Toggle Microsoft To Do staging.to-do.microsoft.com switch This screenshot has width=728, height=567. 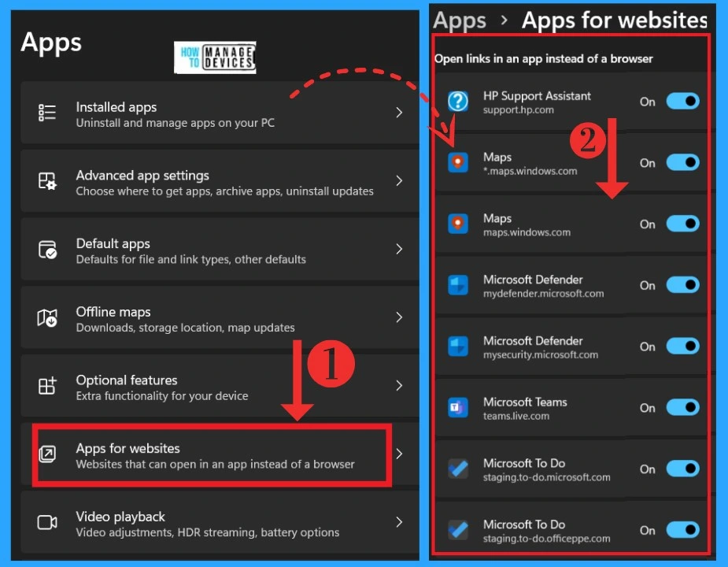point(682,469)
